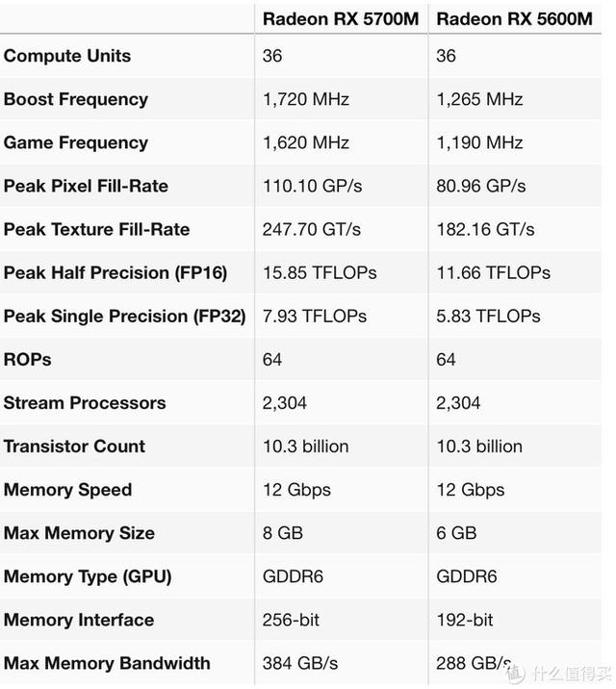The image size is (616, 689).
Task: Select the Peak Pixel Fill-Rate label
Action: point(86,186)
